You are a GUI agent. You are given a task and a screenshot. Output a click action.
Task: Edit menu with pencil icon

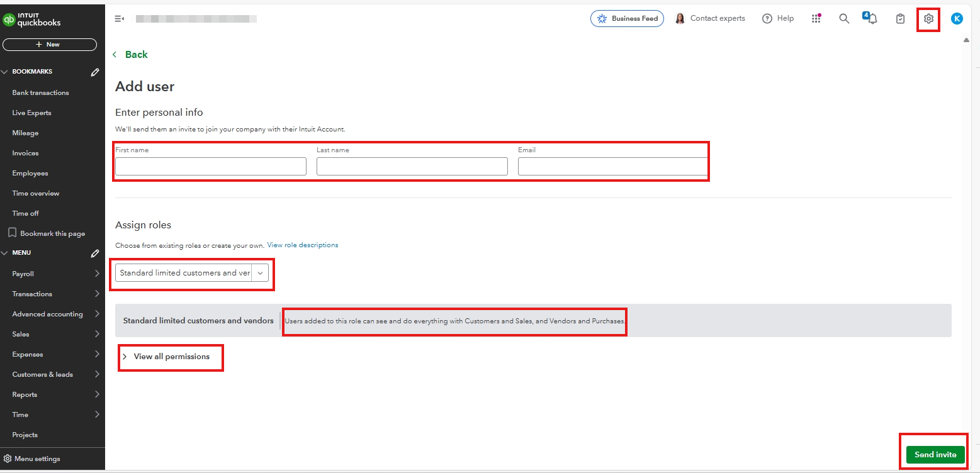tap(95, 253)
